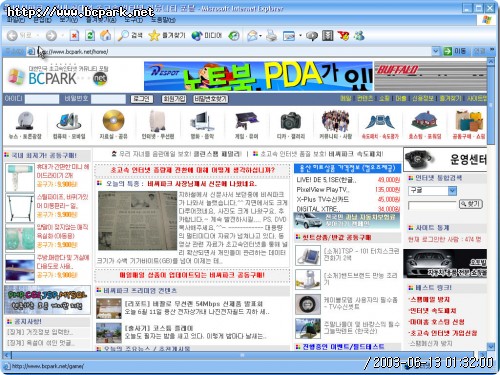Expand the Edit button dropdown arrow
This screenshot has width=500, height=375.
tap(300, 36)
